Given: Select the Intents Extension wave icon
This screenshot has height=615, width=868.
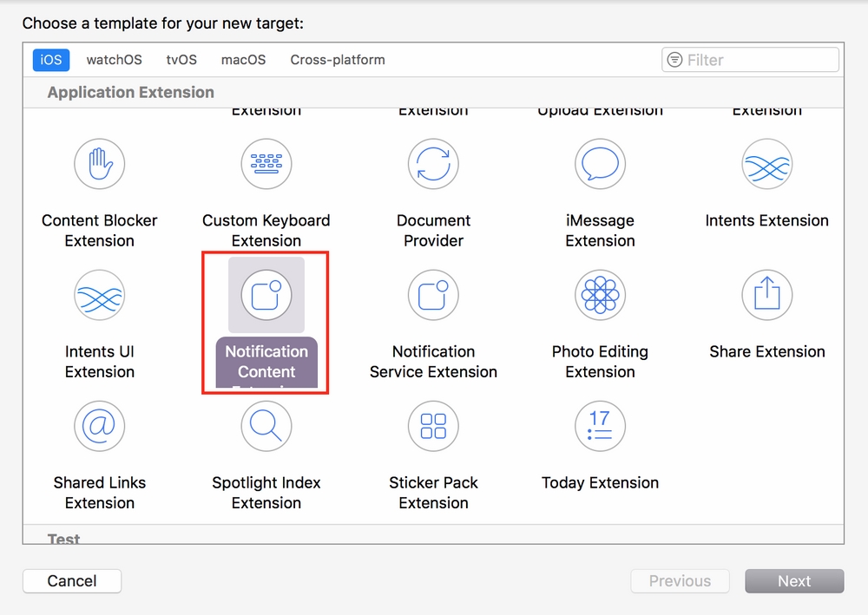Looking at the screenshot, I should tap(767, 164).
